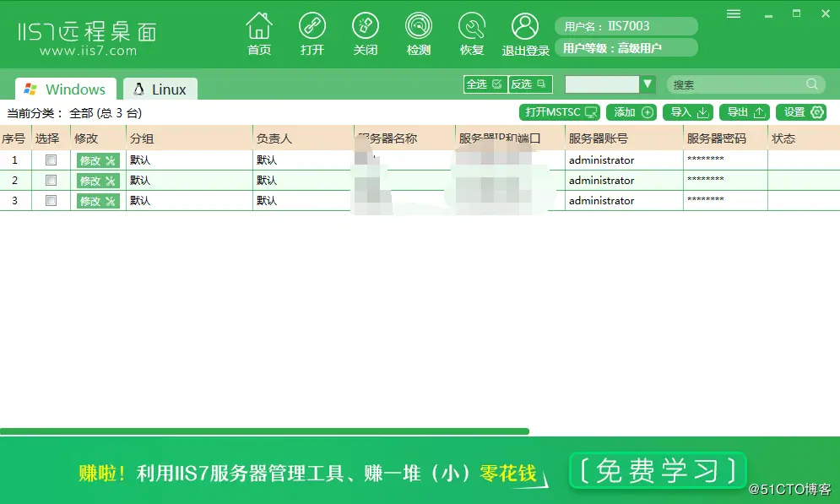Image resolution: width=840 pixels, height=504 pixels.
Task: Click 修改 edit button for row 2
Action: click(97, 181)
